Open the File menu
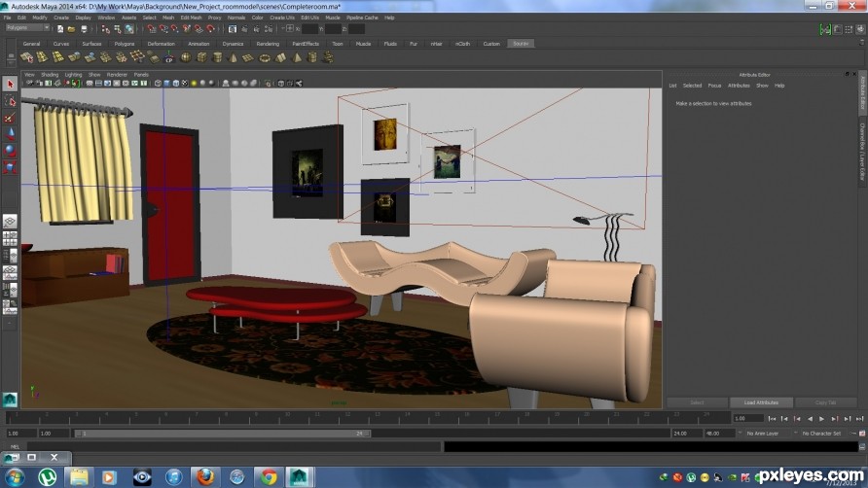Viewport: 868px width, 488px height. click(7, 17)
